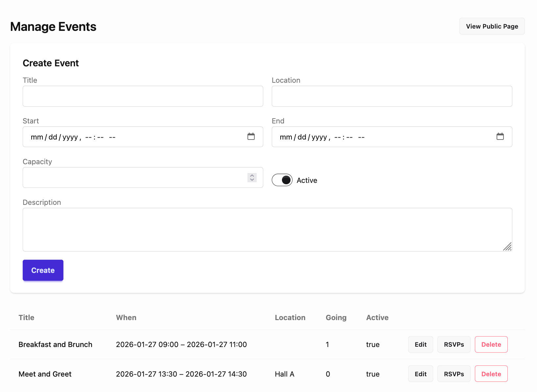View RSVPs for Breakfast and Brunch

454,344
